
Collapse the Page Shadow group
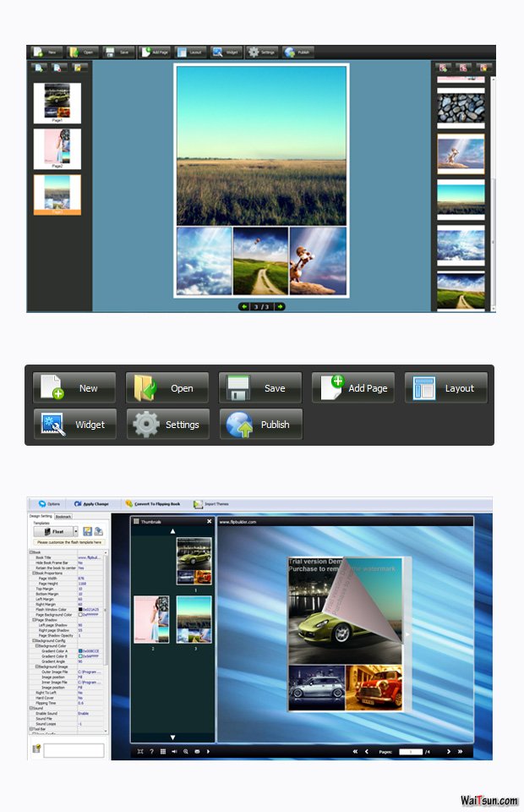click(x=34, y=620)
